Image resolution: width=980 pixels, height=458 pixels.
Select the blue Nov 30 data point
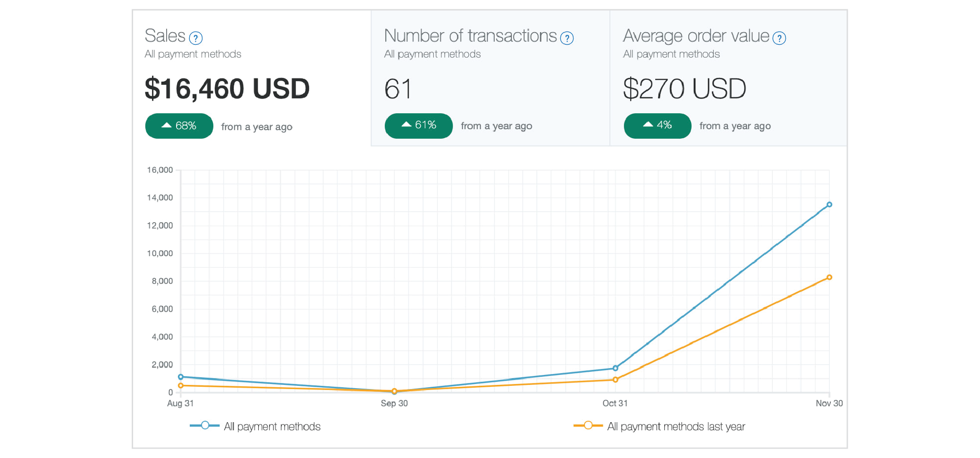coord(829,205)
